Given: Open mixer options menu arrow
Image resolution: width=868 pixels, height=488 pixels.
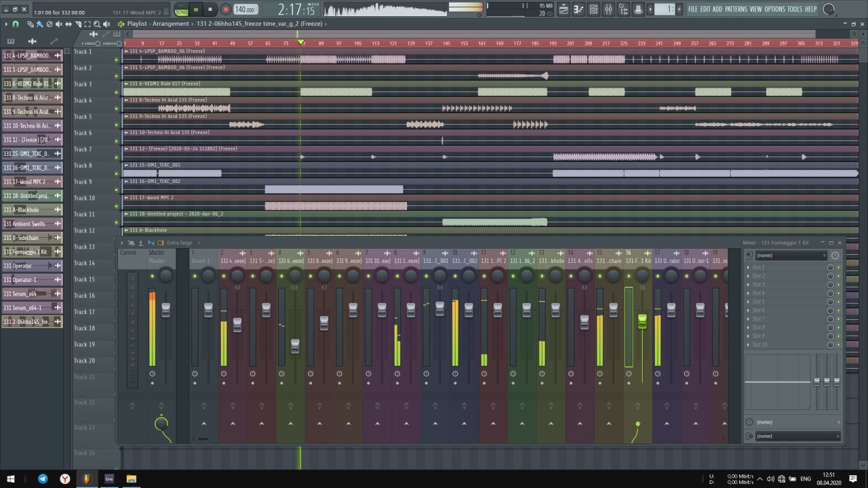Looking at the screenshot, I should pyautogui.click(x=123, y=243).
